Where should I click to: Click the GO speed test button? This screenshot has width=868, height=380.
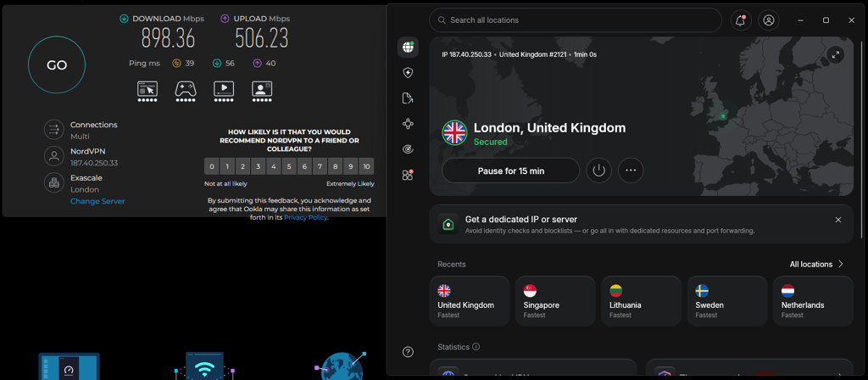coord(57,64)
